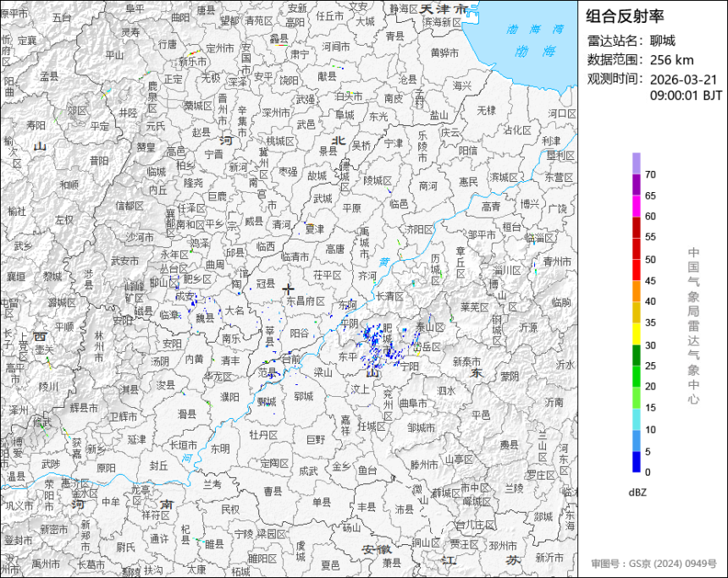The width and height of the screenshot is (728, 578).
Task: Click the 无棣 map label
Action: coord(486,111)
